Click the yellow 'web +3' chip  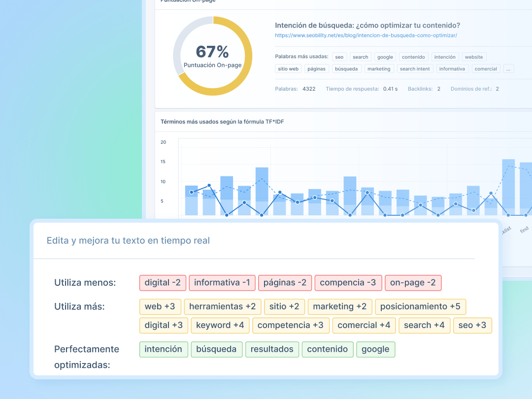click(160, 306)
